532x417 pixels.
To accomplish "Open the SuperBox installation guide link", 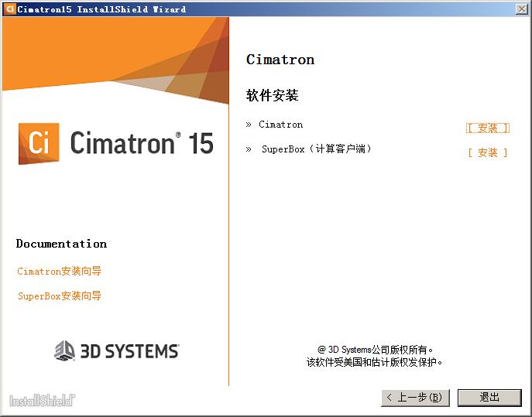I will pos(60,296).
